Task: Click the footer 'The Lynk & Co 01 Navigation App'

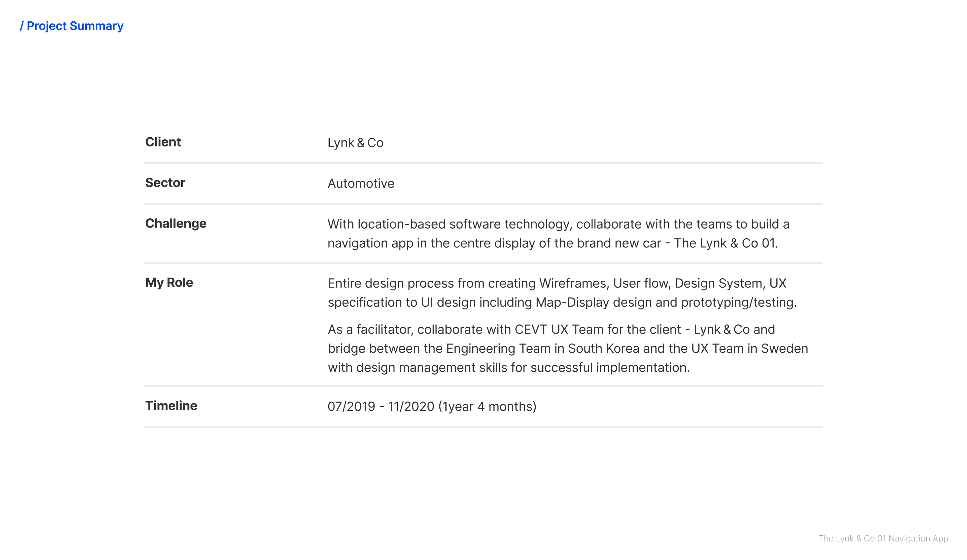Action: [883, 539]
